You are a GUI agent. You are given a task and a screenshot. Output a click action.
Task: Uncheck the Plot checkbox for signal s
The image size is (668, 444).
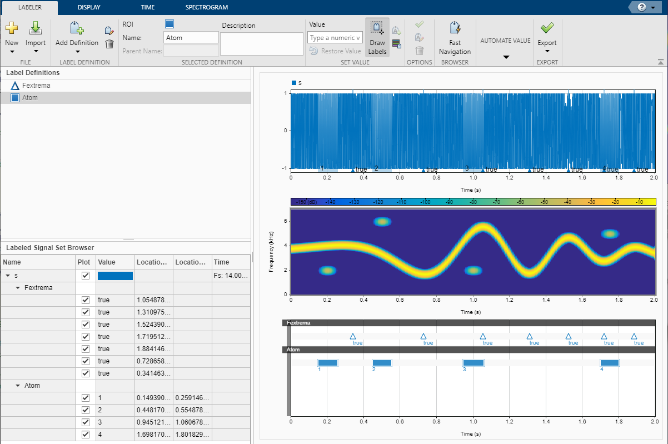[x=85, y=275]
